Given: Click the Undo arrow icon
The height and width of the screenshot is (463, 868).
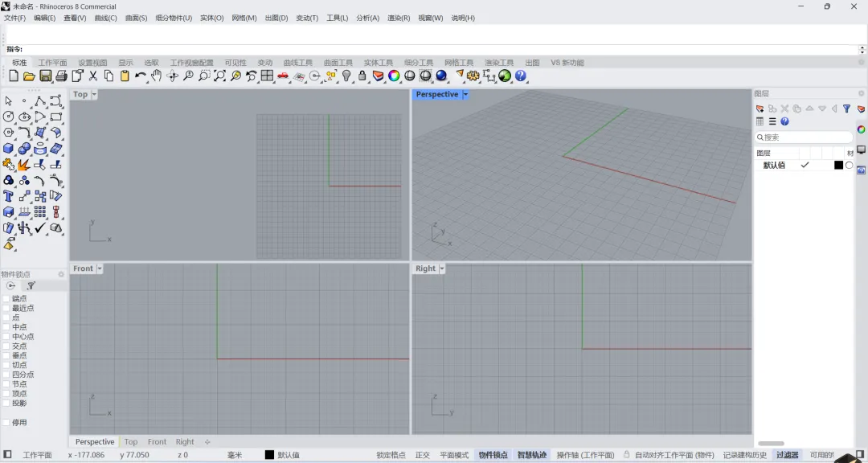Looking at the screenshot, I should [141, 76].
